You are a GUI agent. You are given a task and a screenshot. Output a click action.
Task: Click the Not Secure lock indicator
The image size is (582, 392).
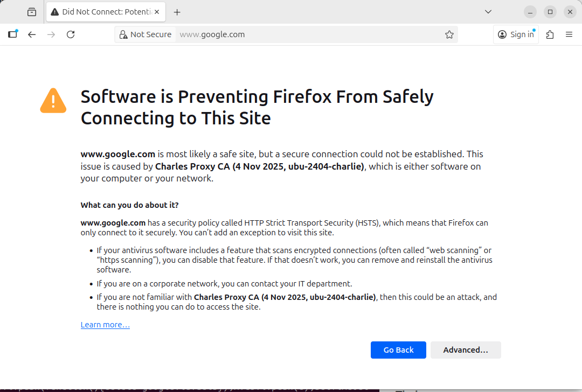(145, 34)
